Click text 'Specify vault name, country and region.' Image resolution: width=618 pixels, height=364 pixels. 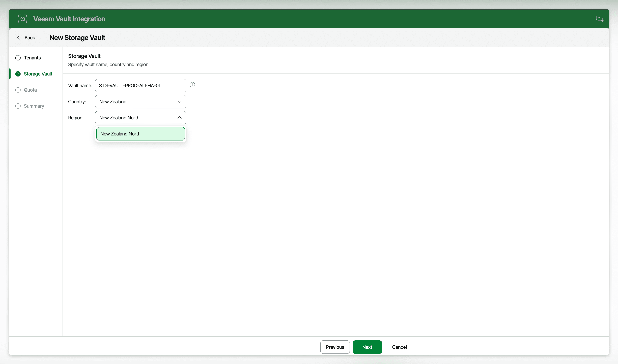click(109, 64)
